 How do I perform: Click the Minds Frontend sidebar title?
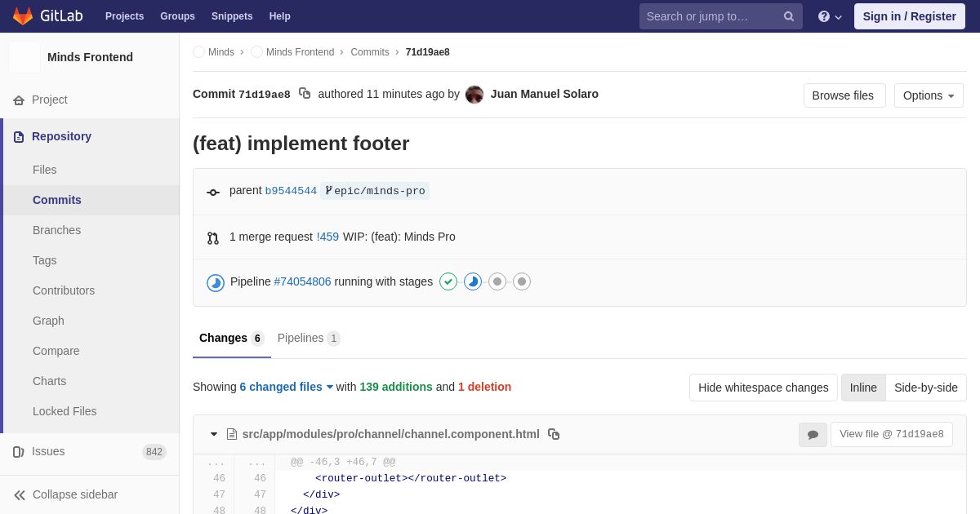coord(90,57)
